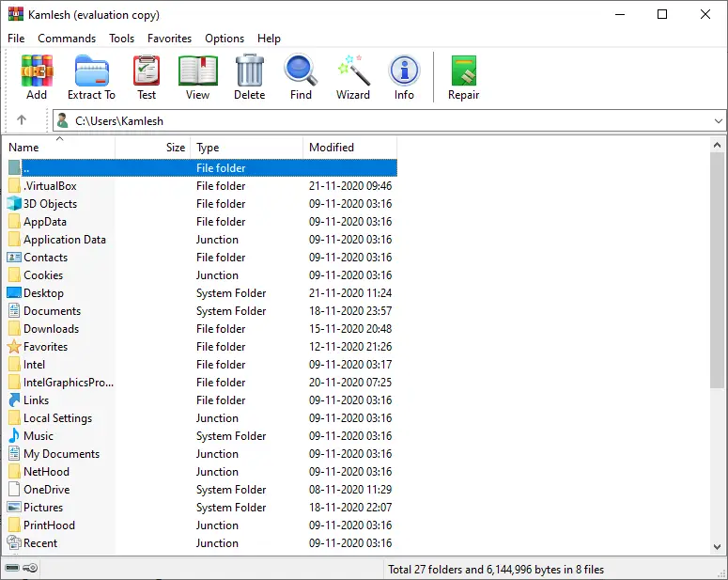Select the Cookies junction entry
Viewport: 728px width, 580px height.
(202, 275)
